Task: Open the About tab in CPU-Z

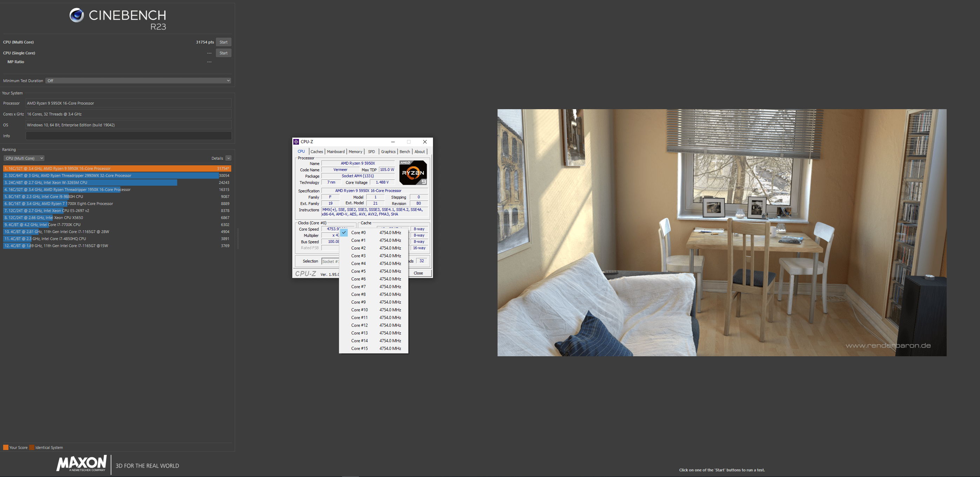Action: click(420, 152)
